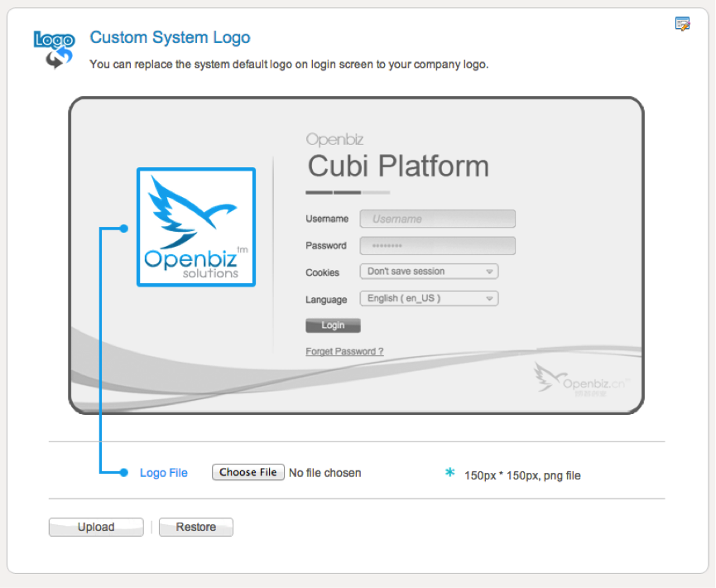This screenshot has height=588, width=716.
Task: Click the Openbiz text above Cubi Platform
Action: tap(334, 139)
